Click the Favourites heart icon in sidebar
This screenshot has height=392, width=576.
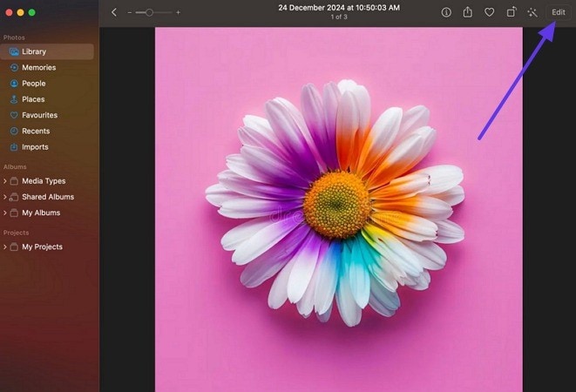pos(14,115)
